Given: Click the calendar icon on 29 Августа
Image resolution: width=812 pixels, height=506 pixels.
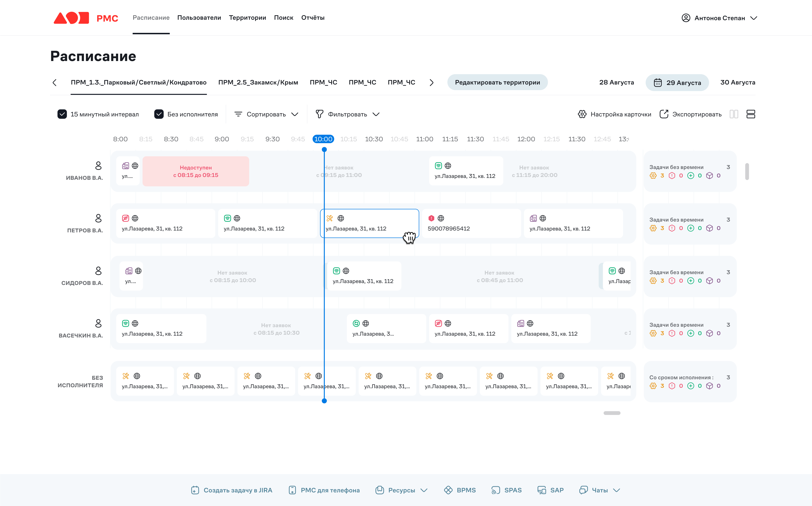Looking at the screenshot, I should pos(658,83).
